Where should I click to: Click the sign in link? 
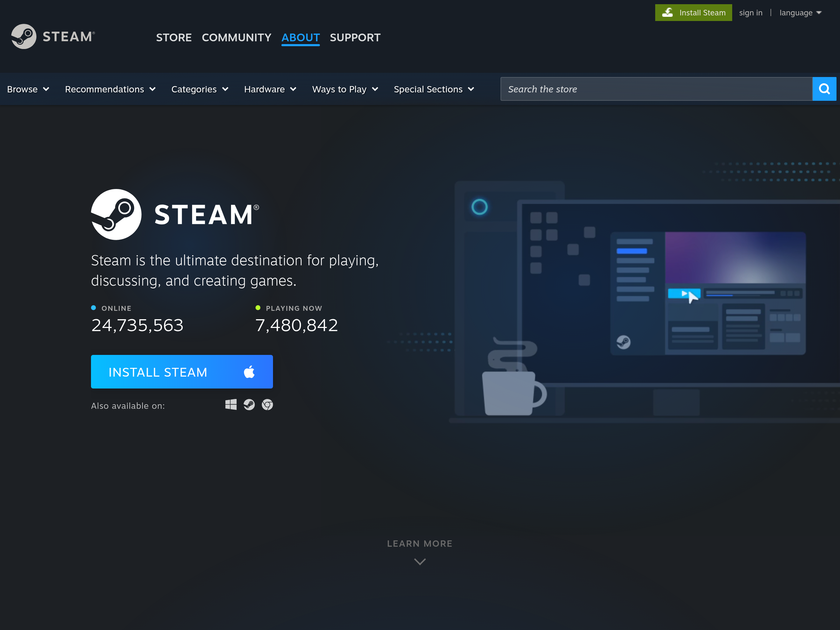pyautogui.click(x=751, y=13)
